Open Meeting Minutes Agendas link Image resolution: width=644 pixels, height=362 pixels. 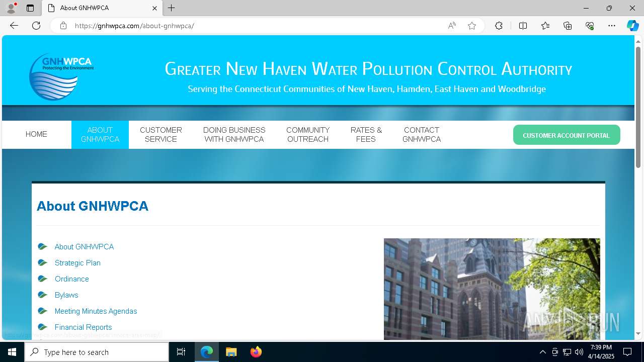(96, 311)
